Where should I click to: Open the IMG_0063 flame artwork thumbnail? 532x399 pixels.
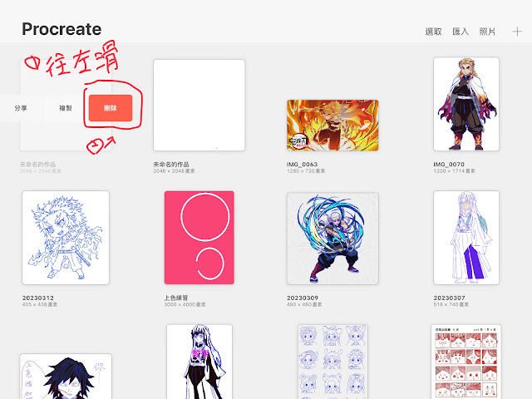click(x=332, y=126)
